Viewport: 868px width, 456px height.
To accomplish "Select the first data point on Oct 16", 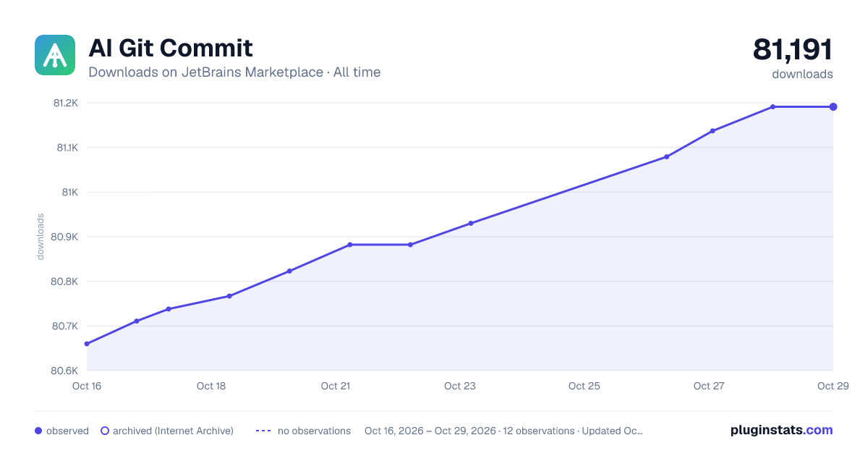I will [x=87, y=344].
